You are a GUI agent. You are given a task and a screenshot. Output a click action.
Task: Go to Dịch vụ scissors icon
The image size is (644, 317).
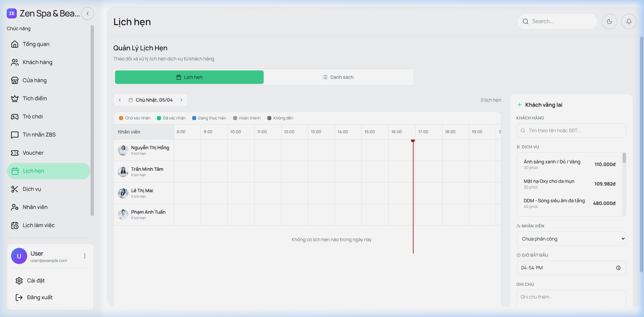click(15, 189)
